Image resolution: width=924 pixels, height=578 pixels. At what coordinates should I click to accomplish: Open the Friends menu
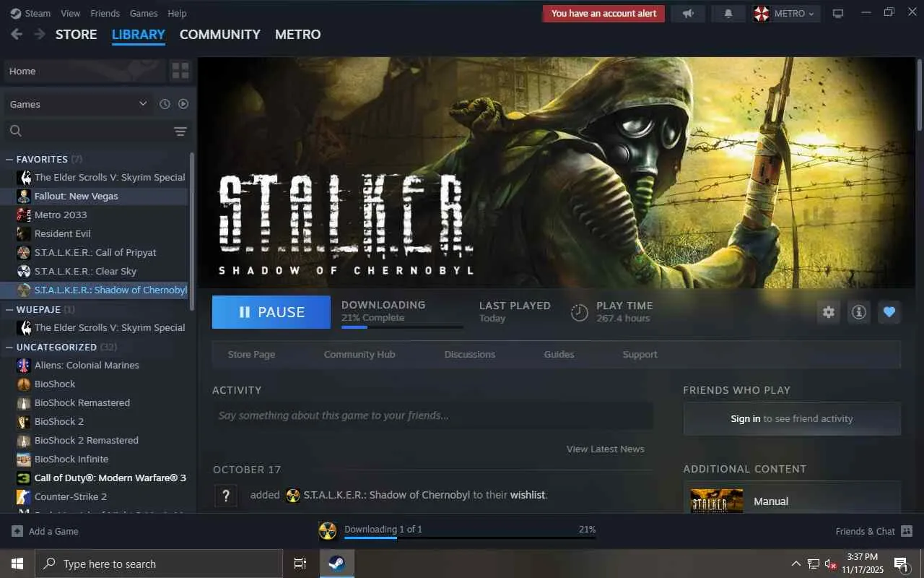105,13
